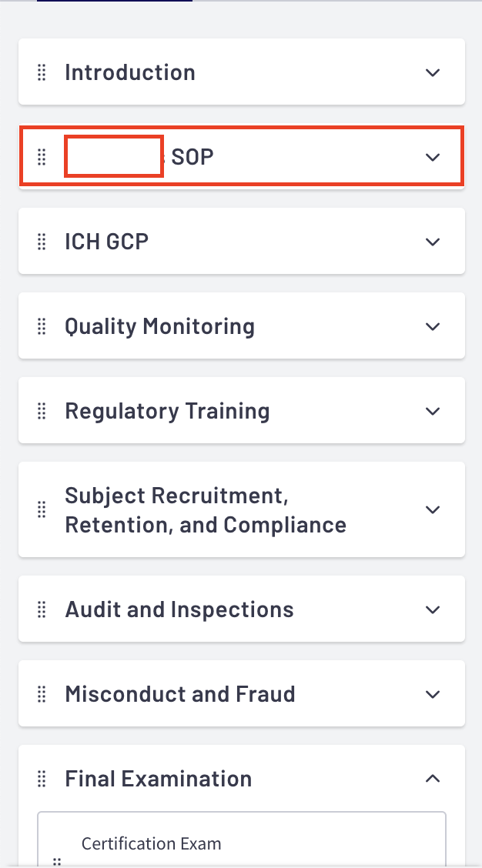Expand the SOP section chevron
Screen dimensions: 482x868
coord(433,157)
